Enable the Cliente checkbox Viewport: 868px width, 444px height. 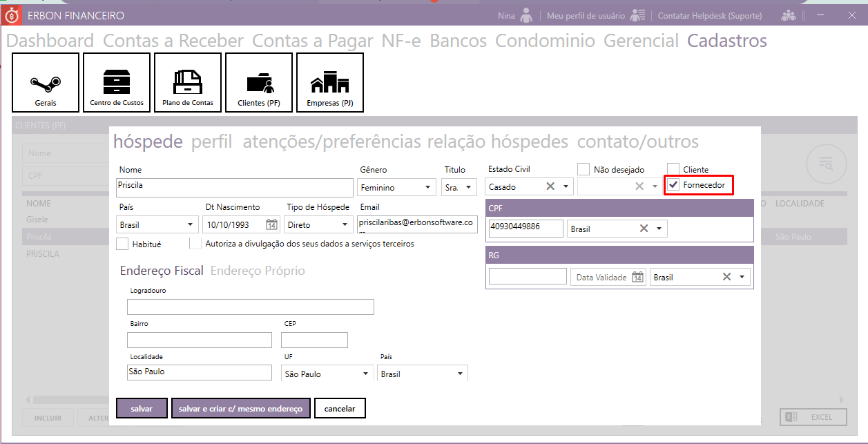coord(673,169)
